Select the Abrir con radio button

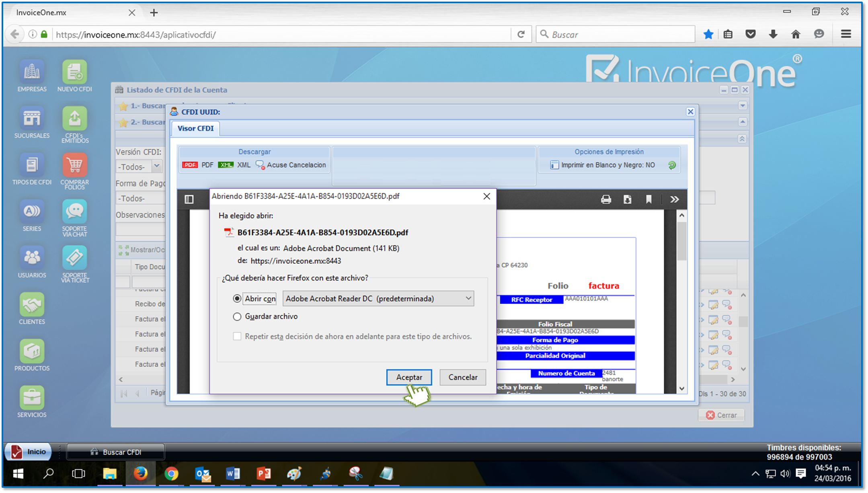click(x=237, y=298)
